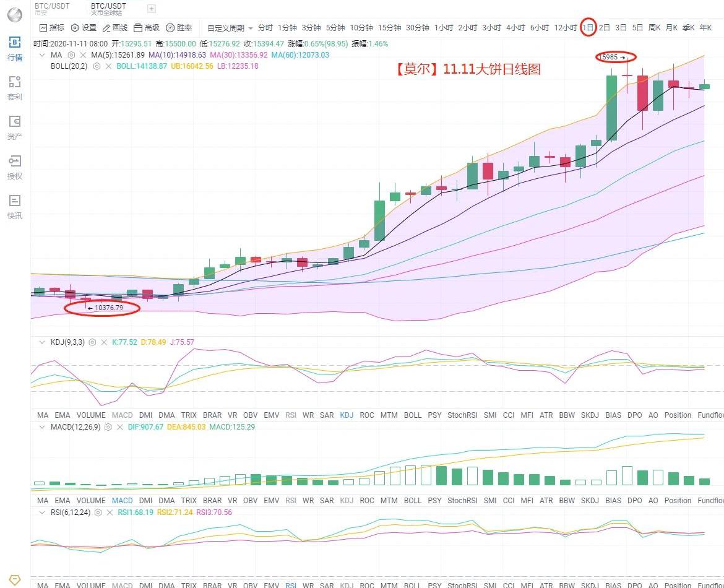Open the 自定义周期 custom period dropdown
Screen dimensions: 724x588
click(x=230, y=28)
